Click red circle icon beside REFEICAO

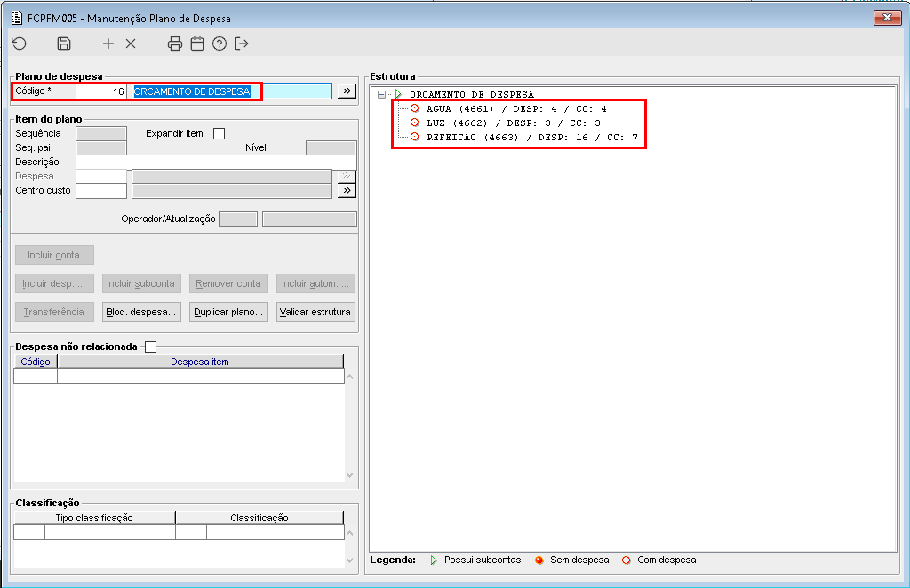point(414,137)
